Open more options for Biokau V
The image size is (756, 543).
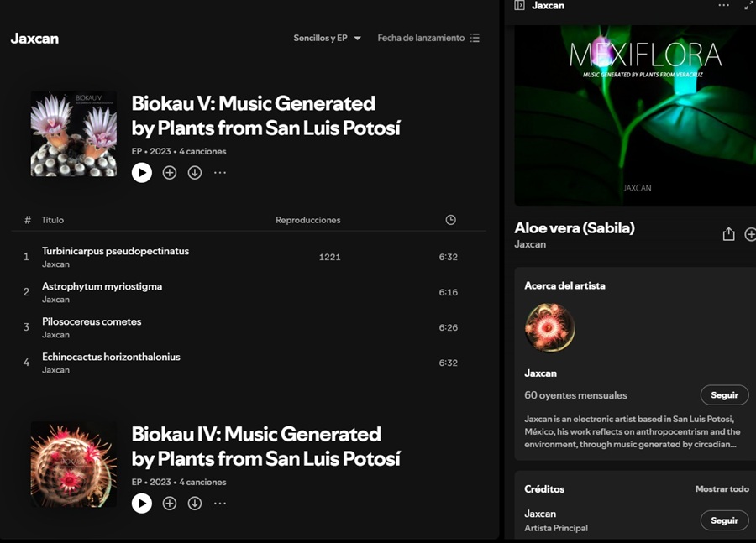(x=220, y=173)
